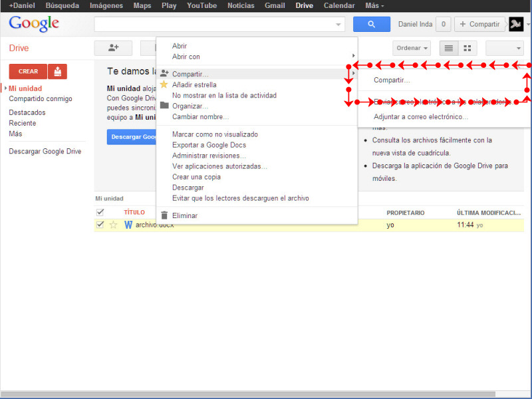Viewport: 532px width, 399px height.
Task: Open Destacados in sidebar
Action: (27, 112)
